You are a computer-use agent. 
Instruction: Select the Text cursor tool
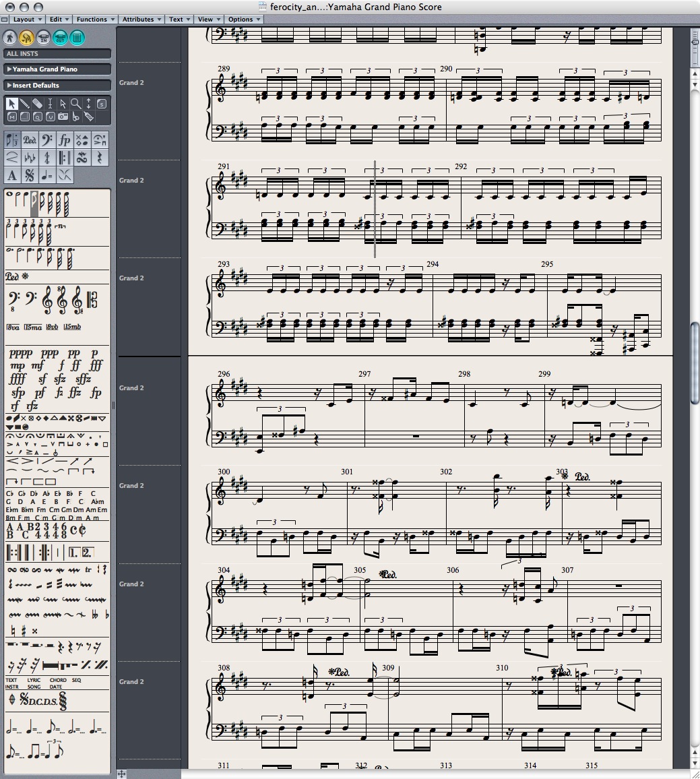tap(50, 103)
